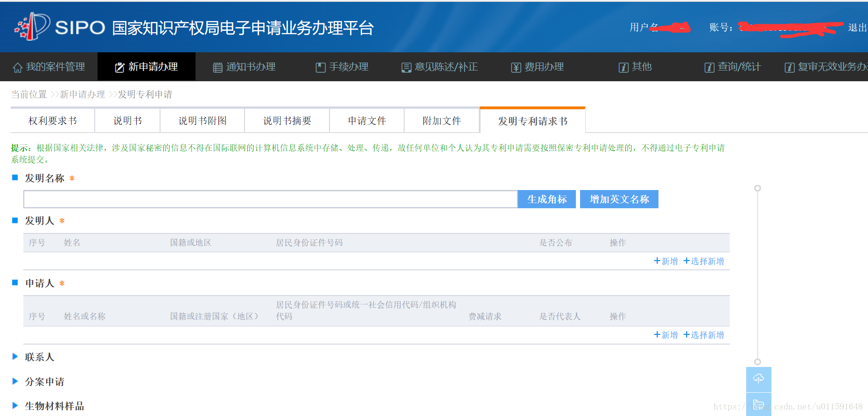Image resolution: width=868 pixels, height=416 pixels.
Task: Switch to 说明书摘要 tab
Action: point(287,121)
